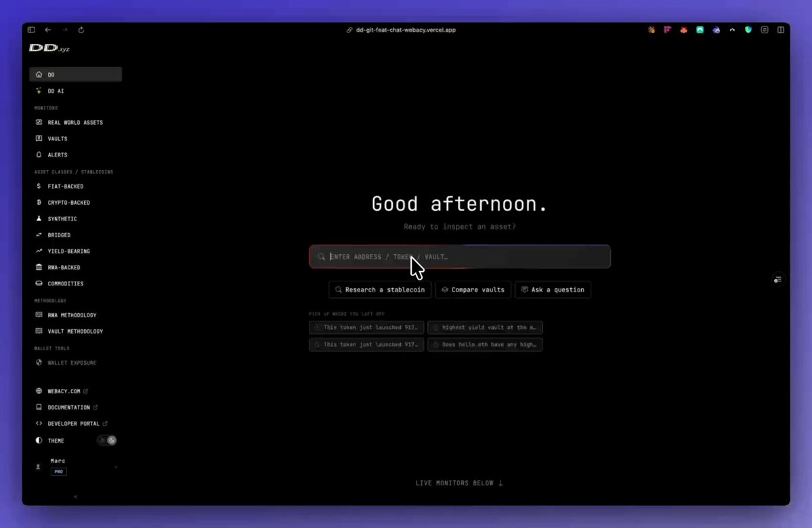Click the DD.xyz logo
The width and height of the screenshot is (812, 528).
pos(49,48)
